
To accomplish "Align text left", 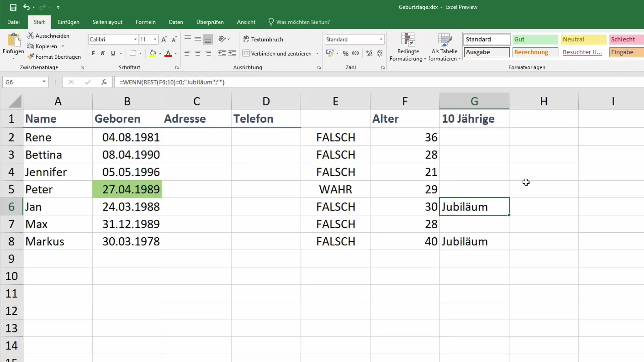I will click(x=188, y=53).
